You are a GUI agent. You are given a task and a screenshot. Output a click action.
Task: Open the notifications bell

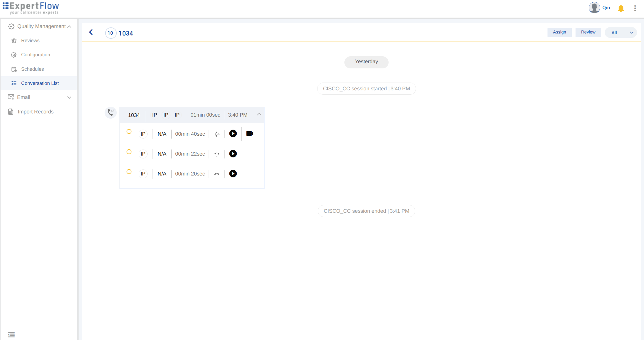coord(621,8)
